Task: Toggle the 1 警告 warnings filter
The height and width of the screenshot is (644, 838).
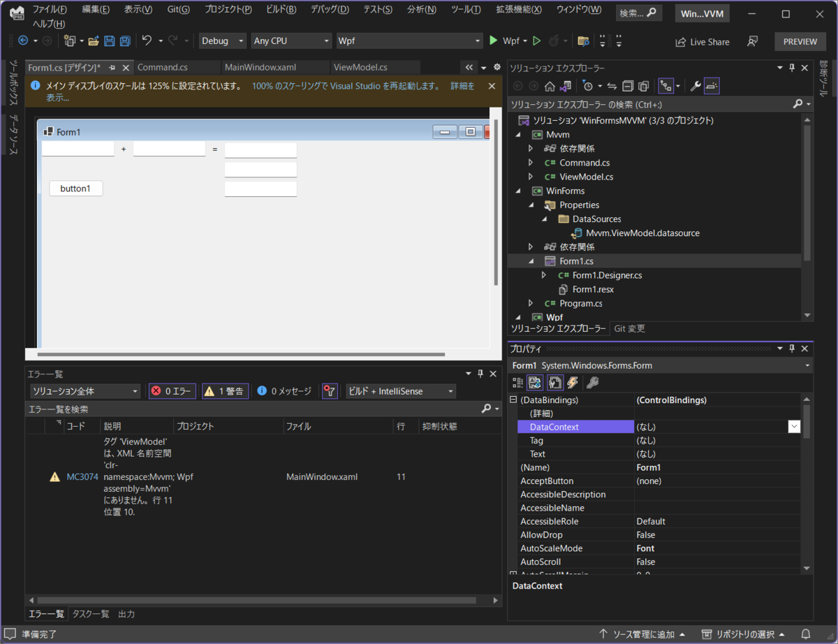Action: (x=226, y=391)
